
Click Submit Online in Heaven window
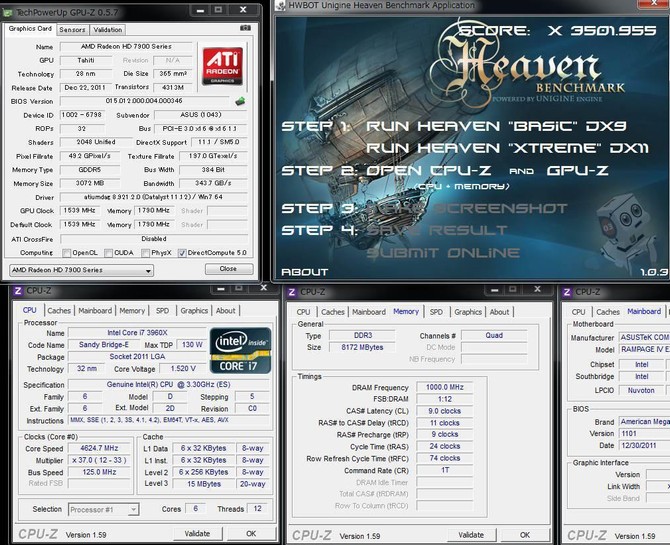tap(443, 253)
